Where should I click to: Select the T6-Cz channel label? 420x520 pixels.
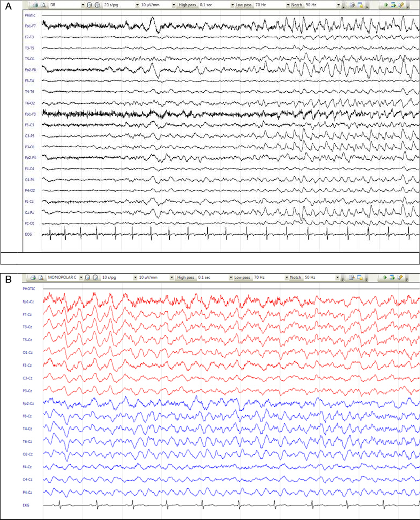pos(27,441)
